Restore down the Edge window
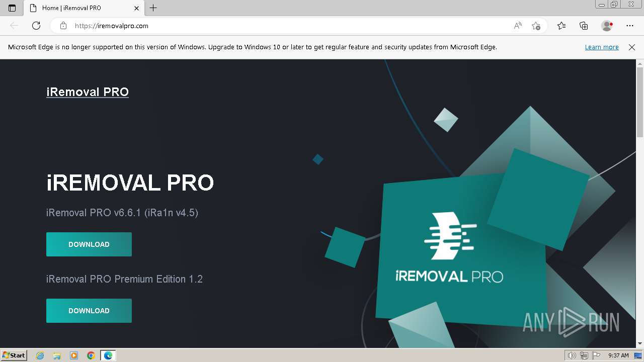 tap(614, 5)
